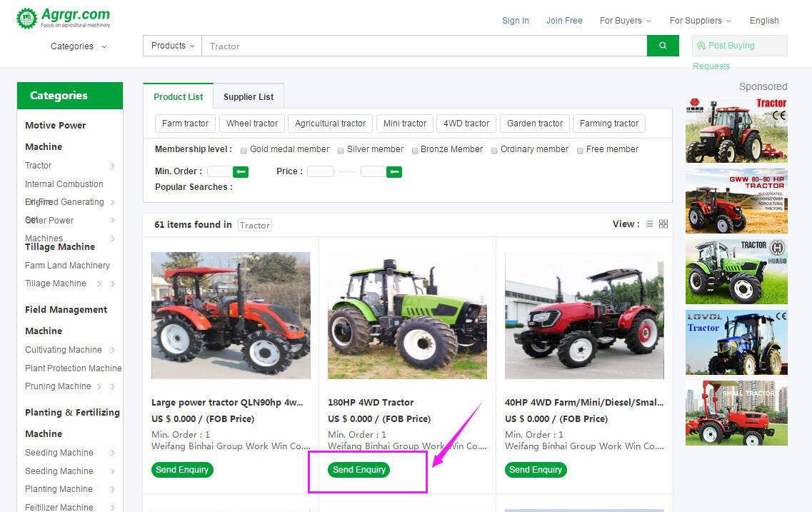Expand the Cultivating Machine category arrow
Viewport: 812px width, 512px height.
pyautogui.click(x=113, y=350)
